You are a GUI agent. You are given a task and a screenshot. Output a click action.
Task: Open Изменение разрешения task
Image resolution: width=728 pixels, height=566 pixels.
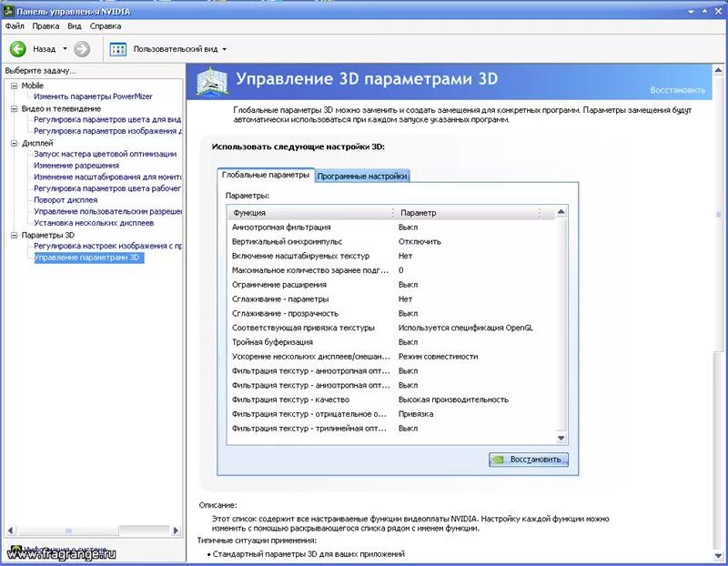tap(76, 166)
